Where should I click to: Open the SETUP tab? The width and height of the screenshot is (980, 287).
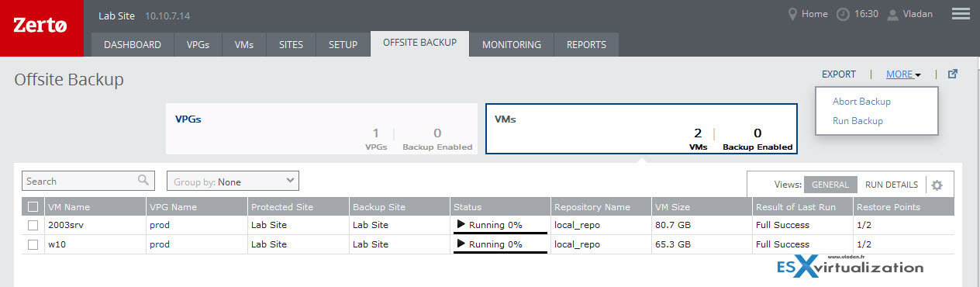click(343, 44)
